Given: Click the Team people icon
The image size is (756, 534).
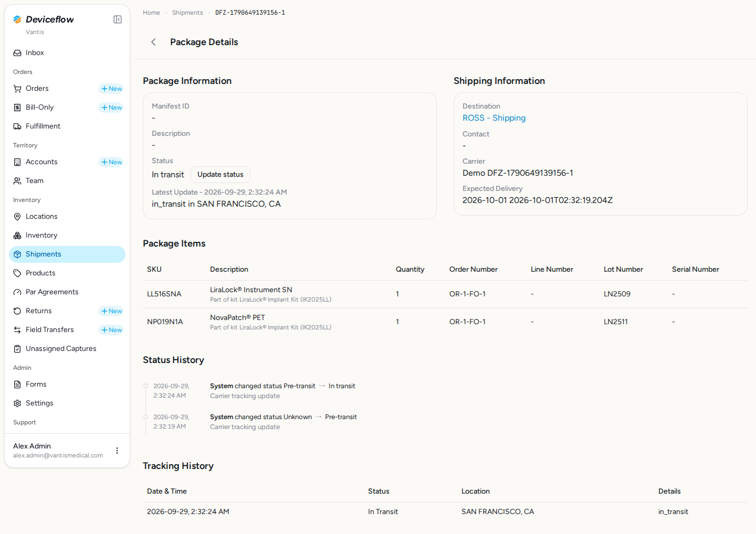Looking at the screenshot, I should [17, 181].
